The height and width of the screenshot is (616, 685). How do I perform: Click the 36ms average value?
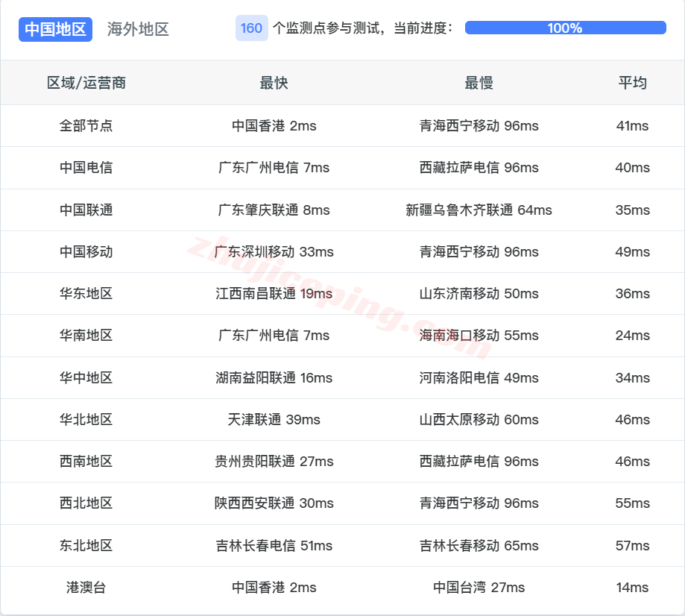click(632, 293)
